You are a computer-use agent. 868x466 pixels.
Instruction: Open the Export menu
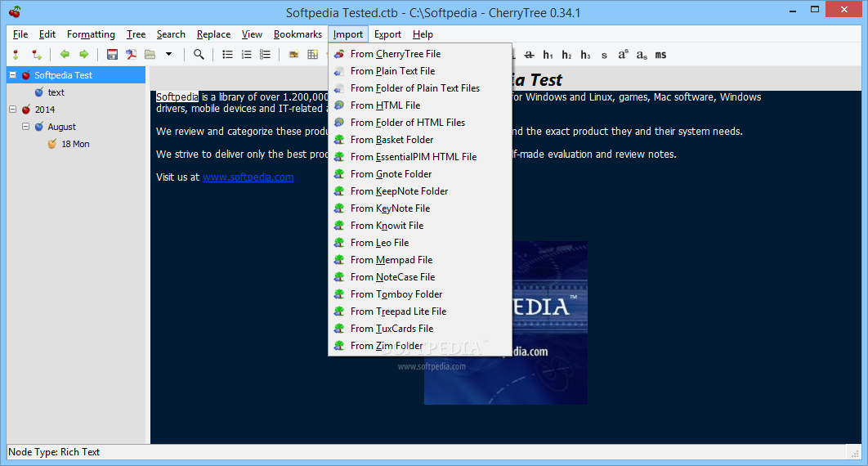coord(387,34)
